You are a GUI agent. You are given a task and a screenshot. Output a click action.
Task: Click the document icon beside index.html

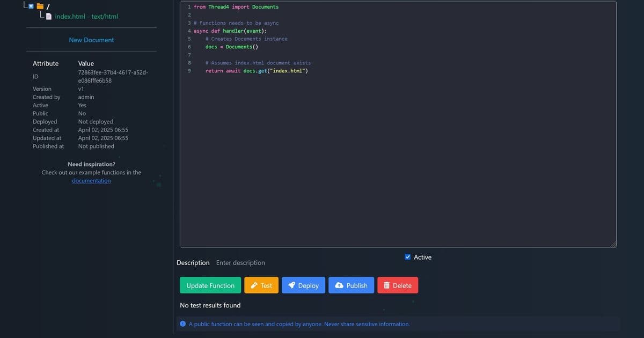pyautogui.click(x=49, y=17)
